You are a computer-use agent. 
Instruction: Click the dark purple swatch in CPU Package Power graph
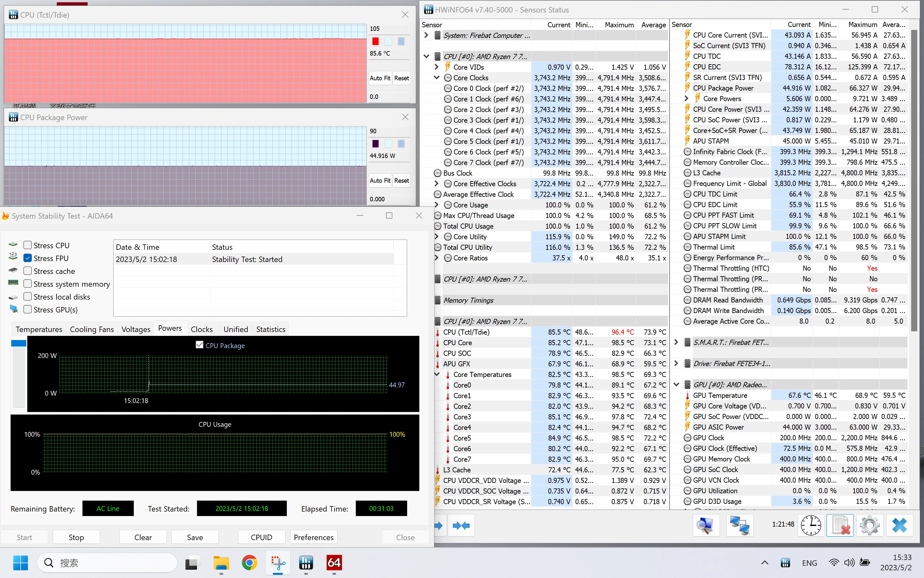[x=376, y=144]
